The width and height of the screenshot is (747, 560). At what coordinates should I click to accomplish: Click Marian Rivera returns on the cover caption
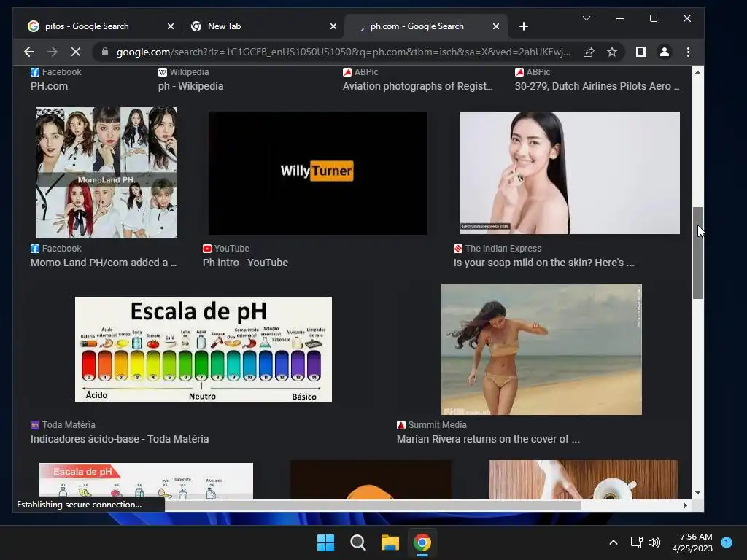click(x=488, y=439)
